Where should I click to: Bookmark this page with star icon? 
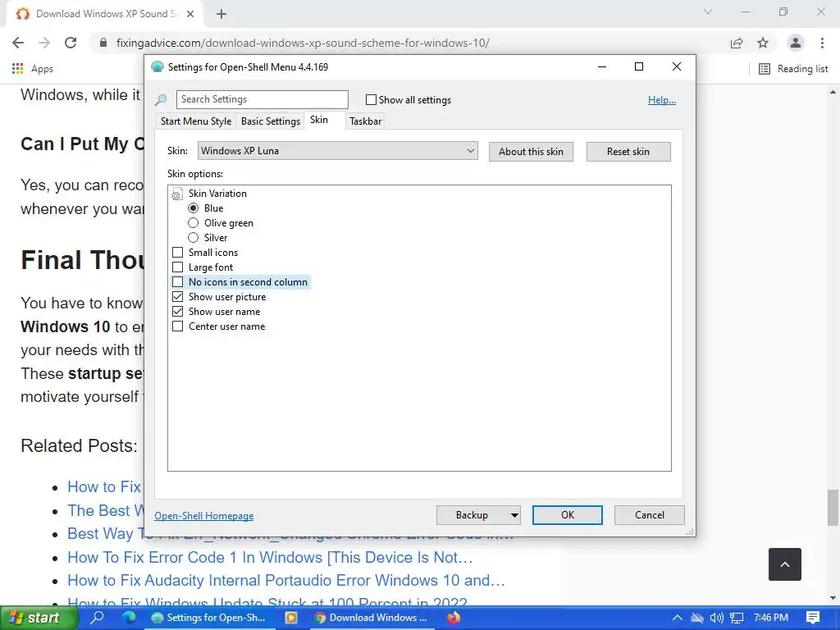tap(763, 43)
